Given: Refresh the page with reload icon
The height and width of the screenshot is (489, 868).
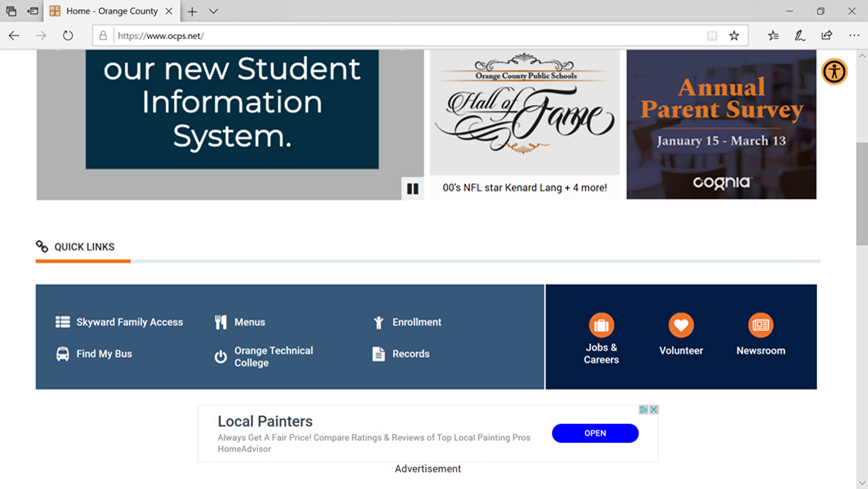Looking at the screenshot, I should click(x=68, y=35).
